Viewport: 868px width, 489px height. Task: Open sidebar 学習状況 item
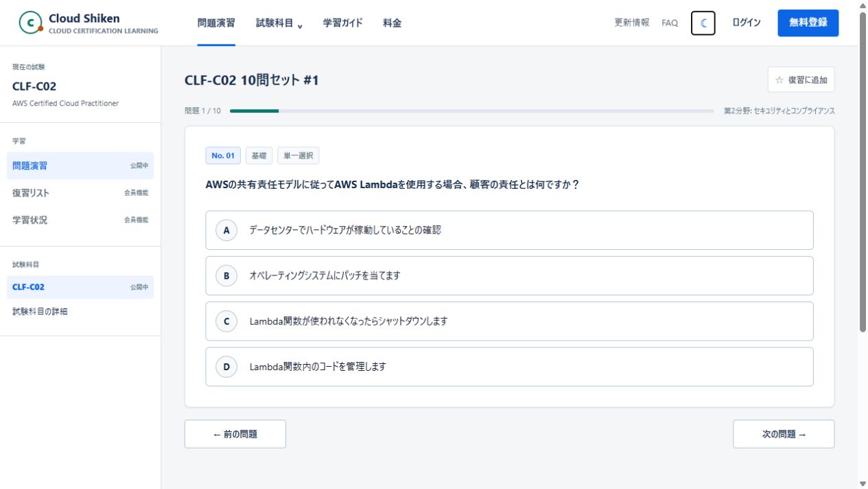(80, 220)
